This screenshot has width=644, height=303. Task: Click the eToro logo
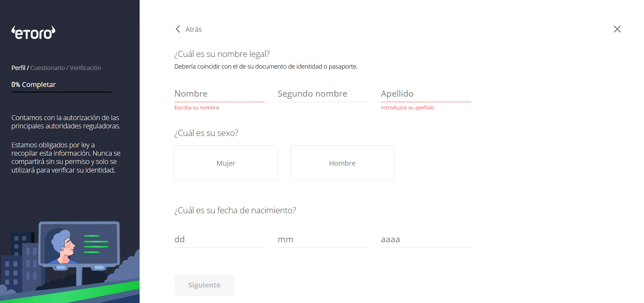(33, 33)
